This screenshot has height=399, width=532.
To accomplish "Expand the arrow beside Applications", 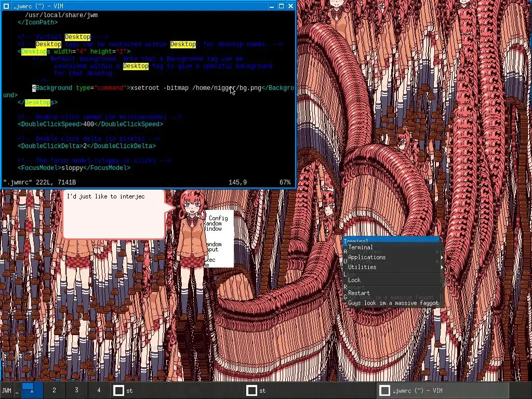I will 442,258.
